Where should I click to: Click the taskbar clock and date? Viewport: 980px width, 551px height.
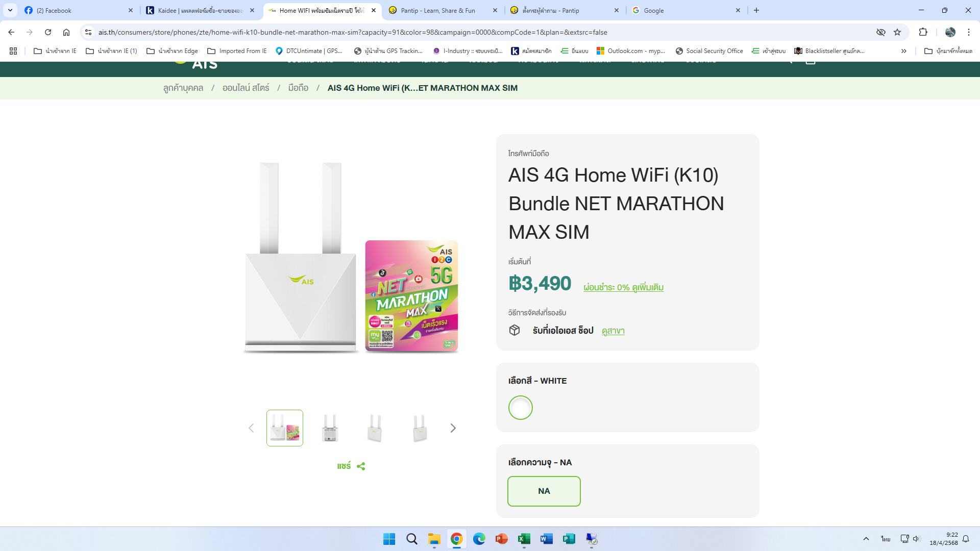click(943, 539)
